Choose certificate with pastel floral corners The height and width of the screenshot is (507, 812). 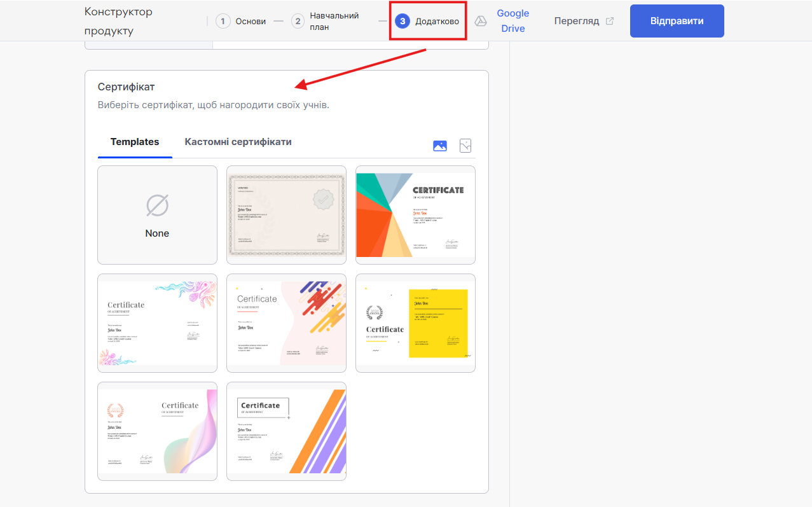(157, 323)
